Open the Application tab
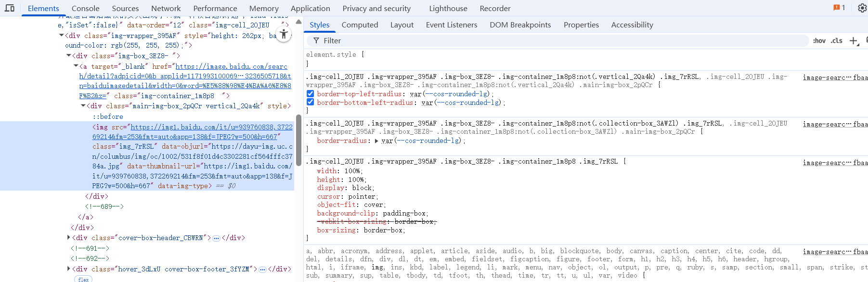Screen dimensions: 868x282 [311, 8]
